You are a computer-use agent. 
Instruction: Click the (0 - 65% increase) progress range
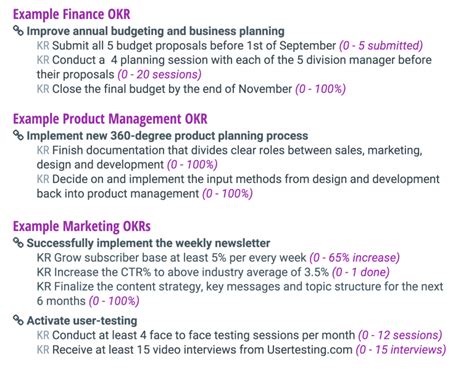[354, 257]
